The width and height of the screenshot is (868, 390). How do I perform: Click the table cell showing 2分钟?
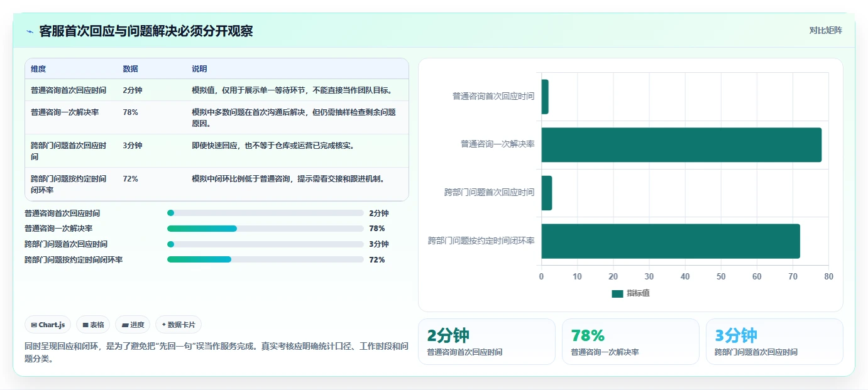pyautogui.click(x=133, y=90)
